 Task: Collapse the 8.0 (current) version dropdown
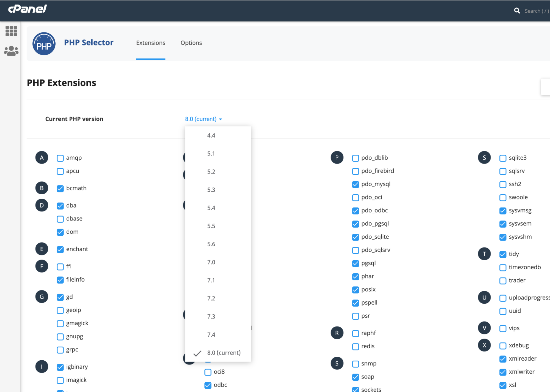[x=203, y=119]
